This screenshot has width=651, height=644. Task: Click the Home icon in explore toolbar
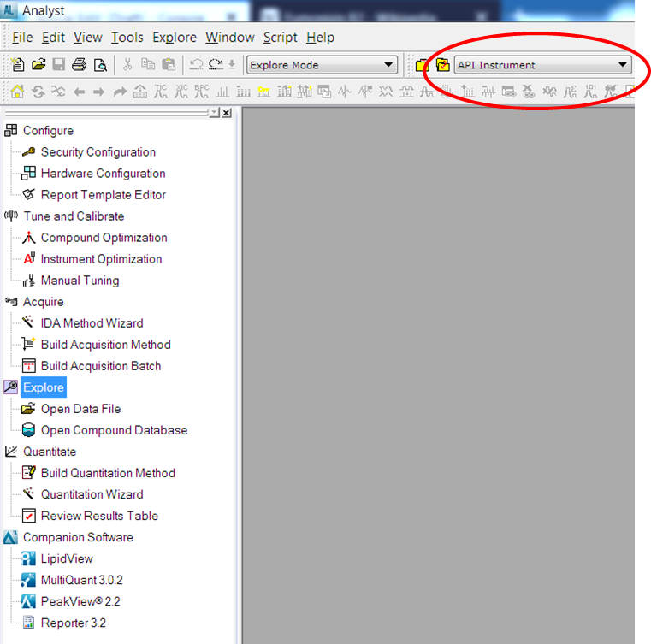click(17, 92)
